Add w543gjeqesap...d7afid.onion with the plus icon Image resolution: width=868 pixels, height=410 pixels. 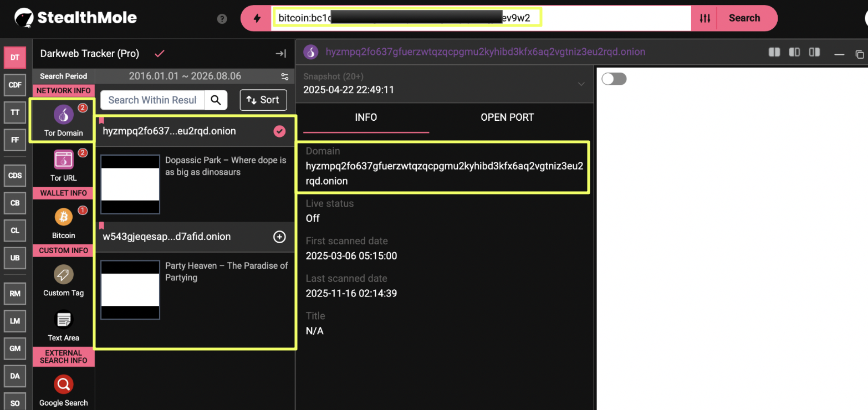[280, 237]
